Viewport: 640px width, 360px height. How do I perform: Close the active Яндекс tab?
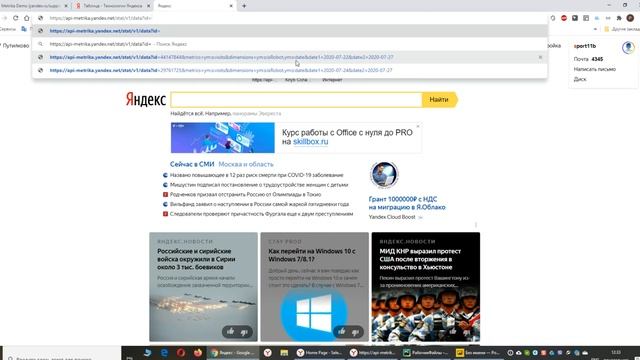tap(231, 6)
